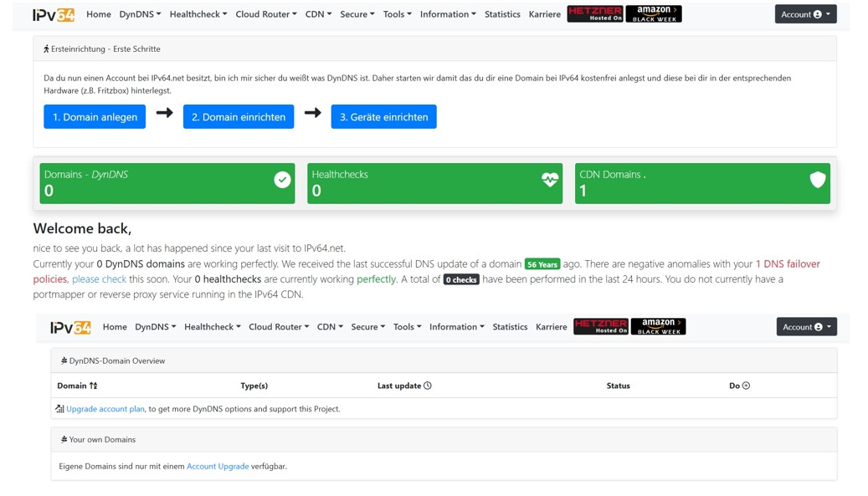Open the 'please check' link in welcome text
Screen dimensions: 868x496
(x=99, y=279)
